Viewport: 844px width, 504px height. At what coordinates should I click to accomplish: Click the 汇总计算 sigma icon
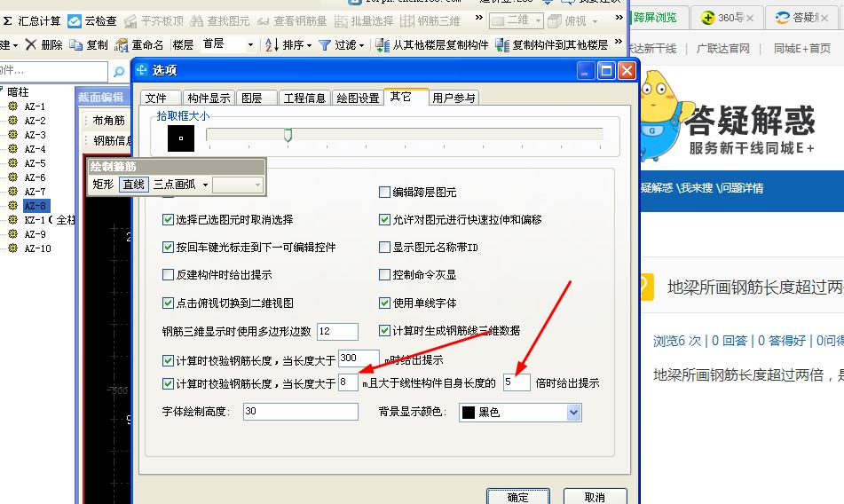(x=7, y=21)
